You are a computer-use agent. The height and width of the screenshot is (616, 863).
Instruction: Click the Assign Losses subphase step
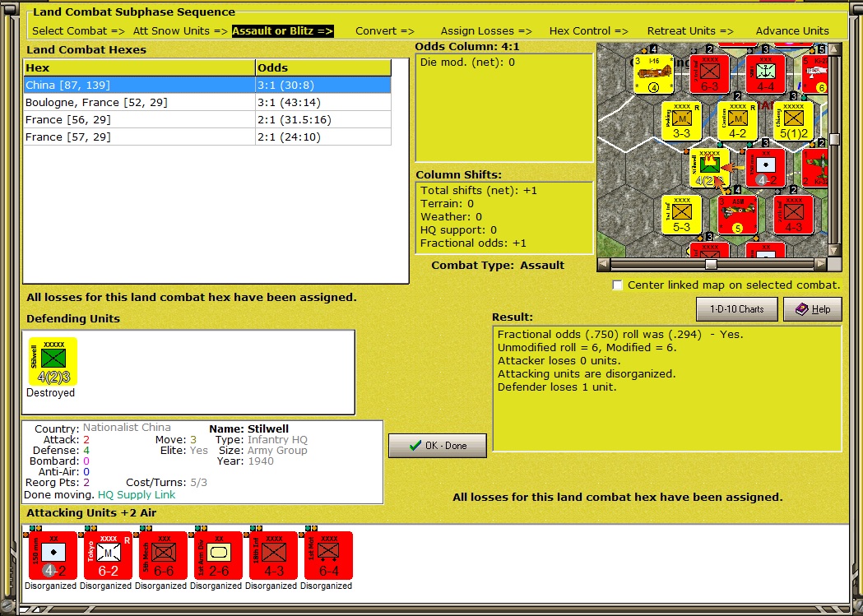(486, 31)
